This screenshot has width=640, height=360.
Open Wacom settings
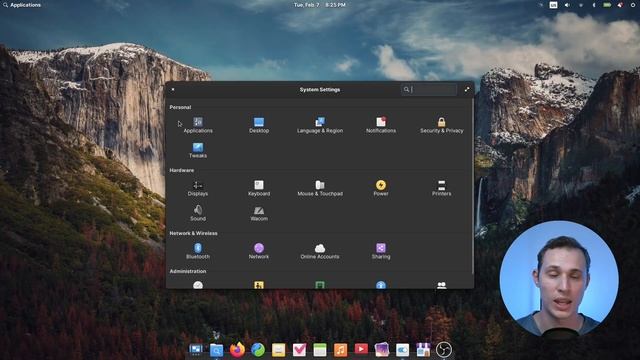259,213
